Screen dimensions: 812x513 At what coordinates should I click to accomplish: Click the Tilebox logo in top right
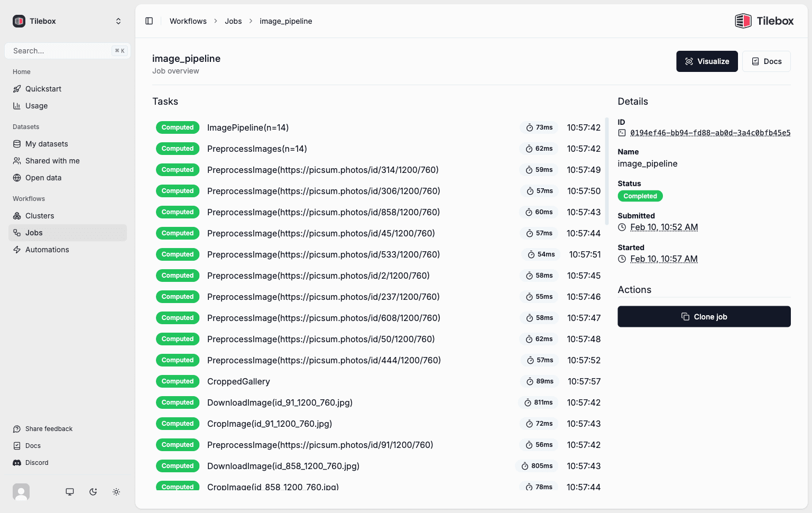(x=764, y=21)
